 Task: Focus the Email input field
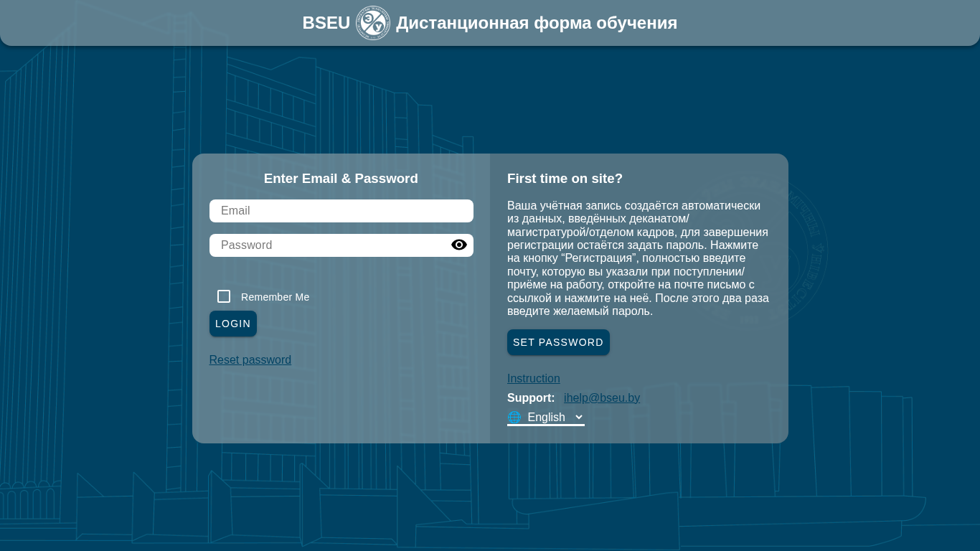click(341, 211)
